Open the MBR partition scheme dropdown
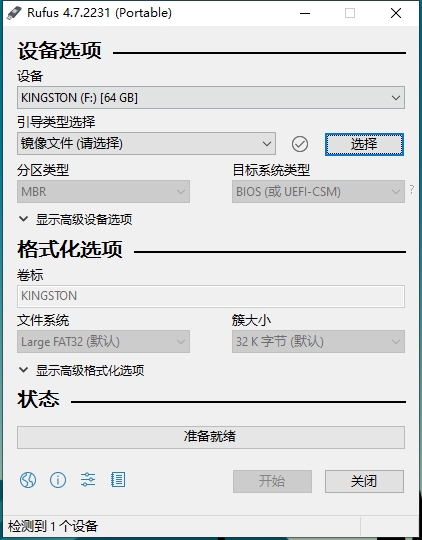 103,191
